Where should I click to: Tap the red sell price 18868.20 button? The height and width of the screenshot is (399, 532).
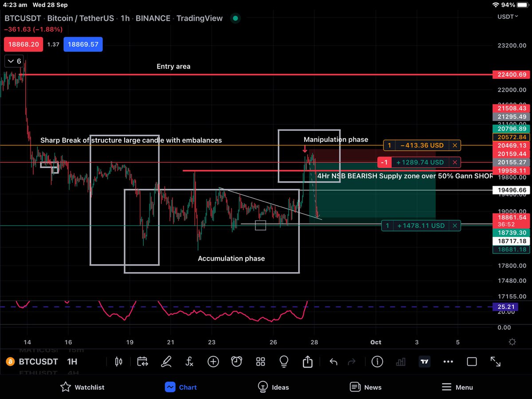(24, 44)
